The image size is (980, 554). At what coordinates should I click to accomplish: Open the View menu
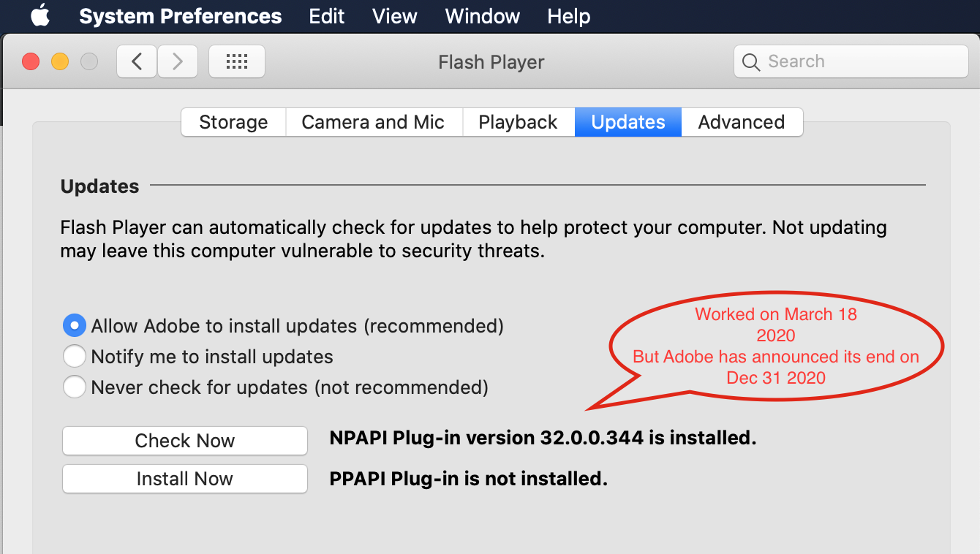click(394, 16)
